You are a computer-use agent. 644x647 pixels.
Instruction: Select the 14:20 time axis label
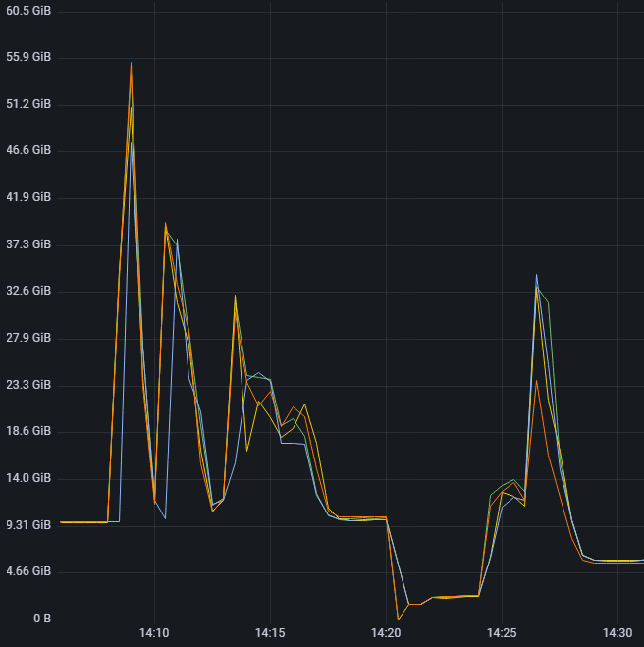386,633
